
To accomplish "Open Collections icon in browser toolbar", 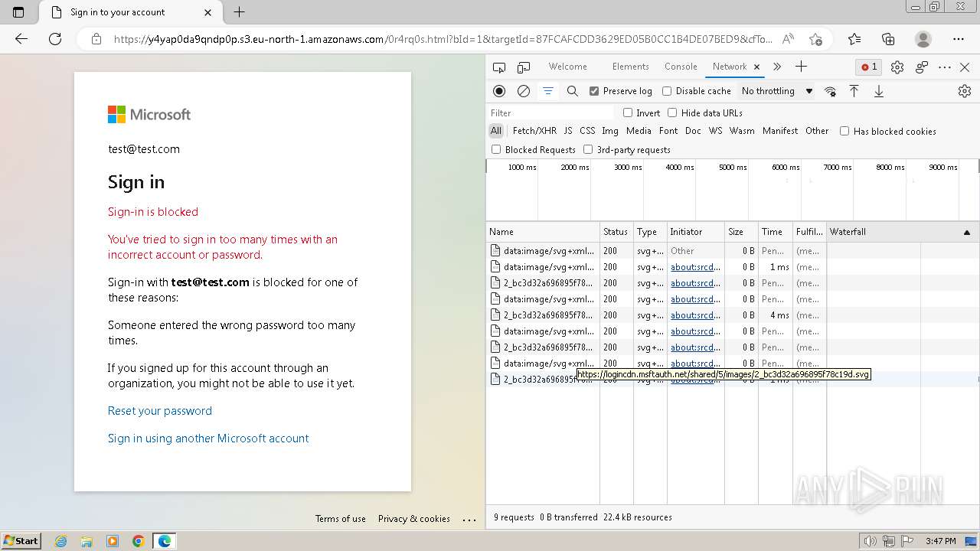I will [x=888, y=39].
